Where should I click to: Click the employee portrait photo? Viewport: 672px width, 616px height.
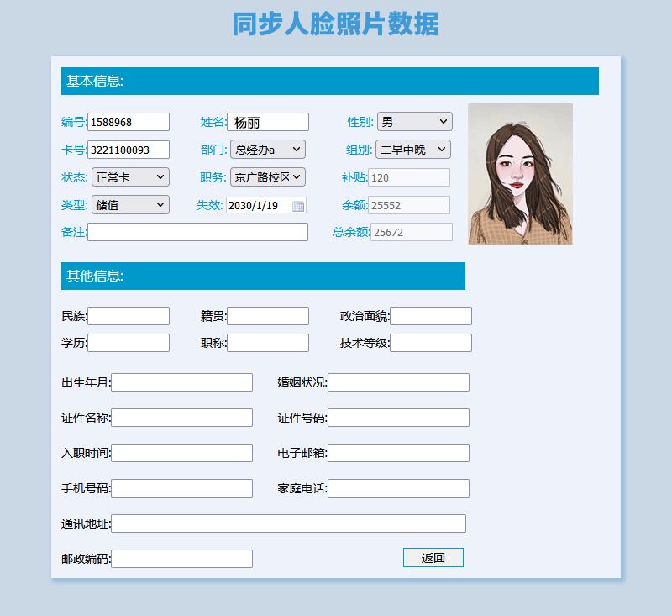[520, 174]
